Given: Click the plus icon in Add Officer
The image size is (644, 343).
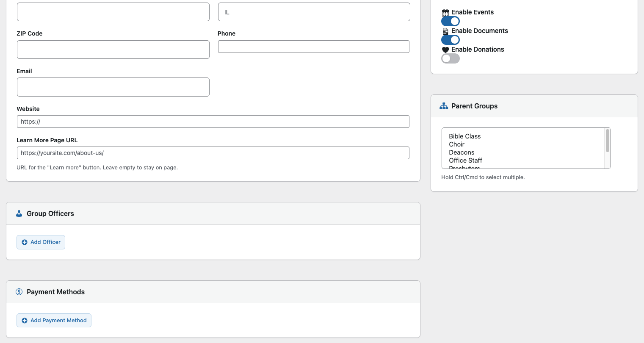Looking at the screenshot, I should (25, 242).
